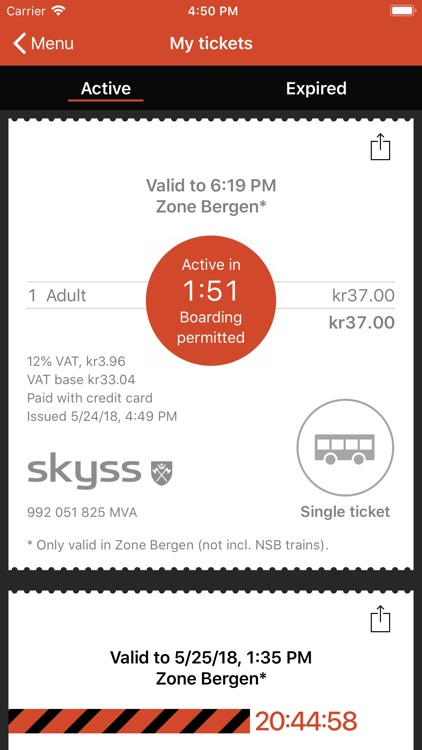This screenshot has width=422, height=750.
Task: Tap the Single ticket label
Action: (x=345, y=512)
